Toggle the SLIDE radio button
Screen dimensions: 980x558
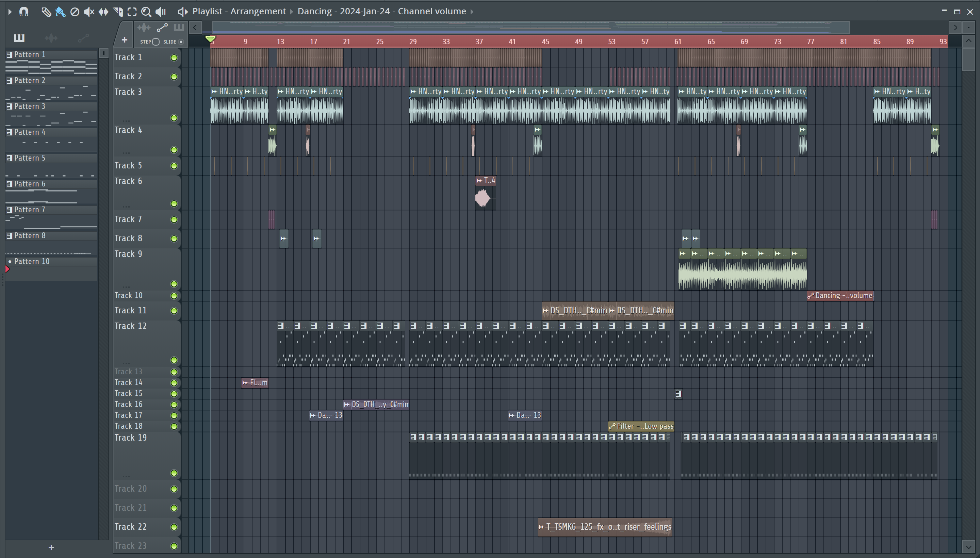click(x=181, y=42)
